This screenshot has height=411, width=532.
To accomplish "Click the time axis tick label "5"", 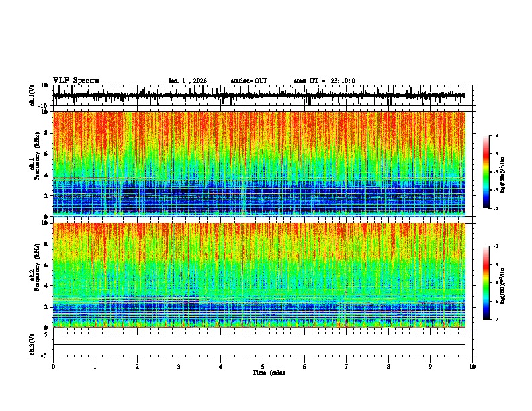I will click(263, 367).
